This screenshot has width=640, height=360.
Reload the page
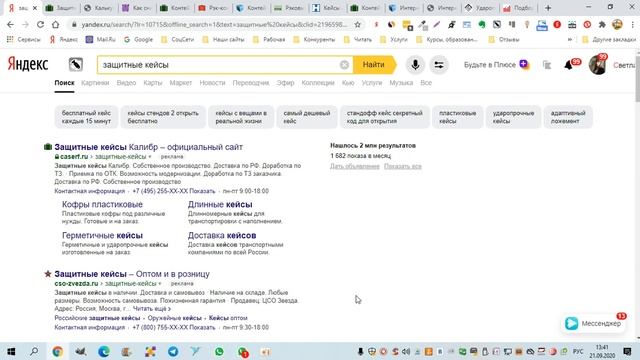tap(40, 24)
